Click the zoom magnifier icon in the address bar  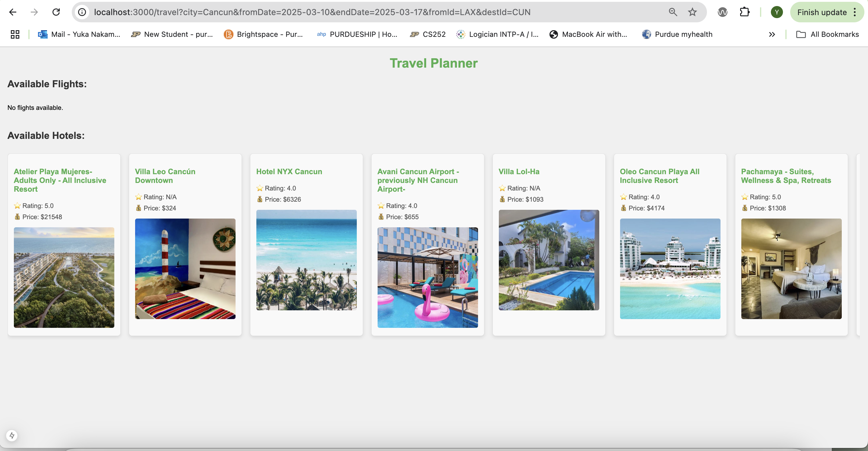pyautogui.click(x=673, y=12)
